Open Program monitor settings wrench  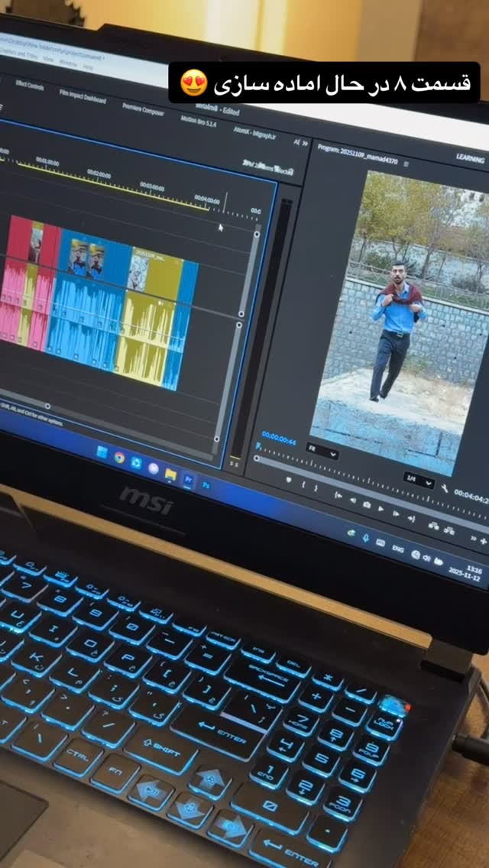click(445, 488)
